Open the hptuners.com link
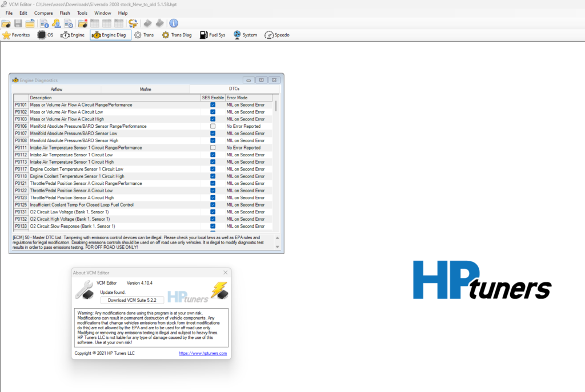Screen dimensions: 585x392 203,353
